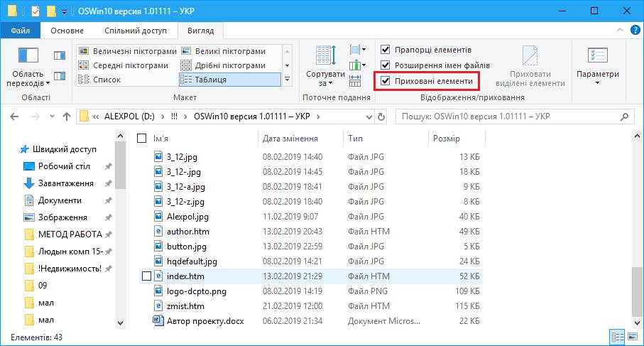The image size is (644, 346).
Task: Open recent locations dropdown arrow
Action: click(x=52, y=117)
